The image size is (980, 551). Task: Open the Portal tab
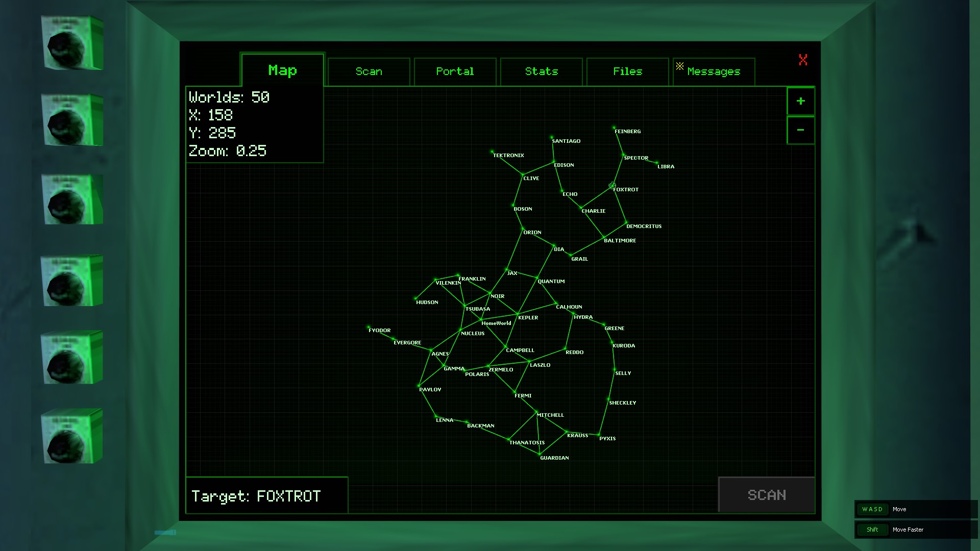[x=455, y=71]
